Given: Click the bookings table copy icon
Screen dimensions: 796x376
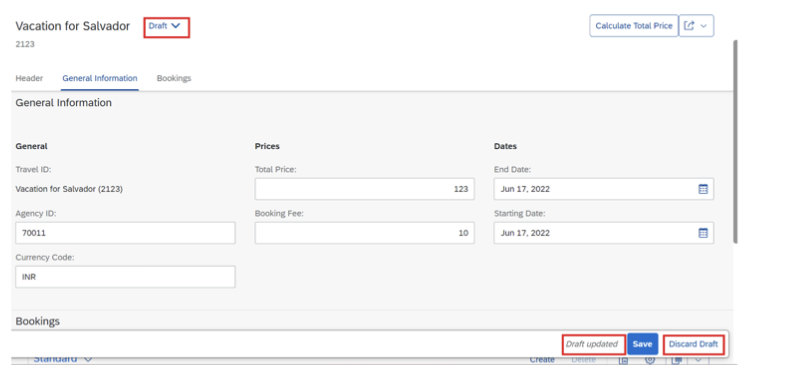Looking at the screenshot, I should pyautogui.click(x=676, y=360).
